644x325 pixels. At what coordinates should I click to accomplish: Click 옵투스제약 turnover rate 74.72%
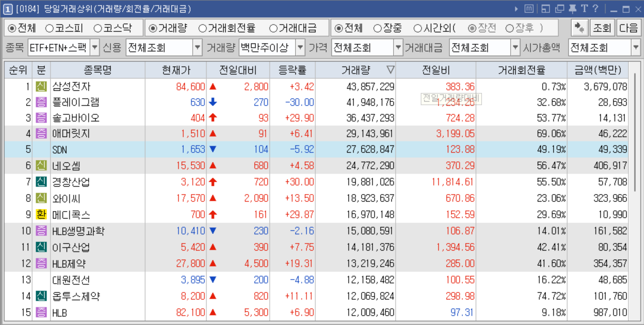[x=551, y=296]
